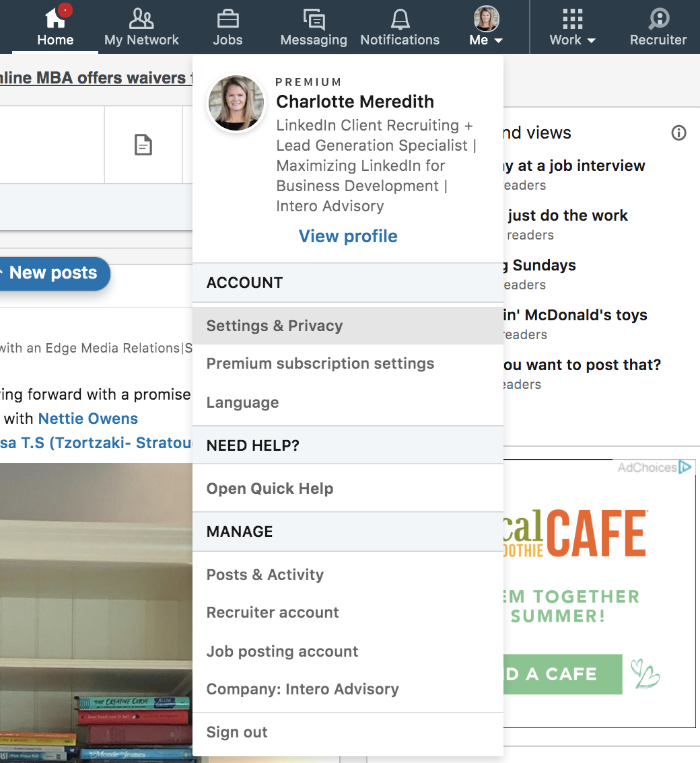The height and width of the screenshot is (763, 700).
Task: Open the Jobs briefcase icon
Action: [228, 19]
